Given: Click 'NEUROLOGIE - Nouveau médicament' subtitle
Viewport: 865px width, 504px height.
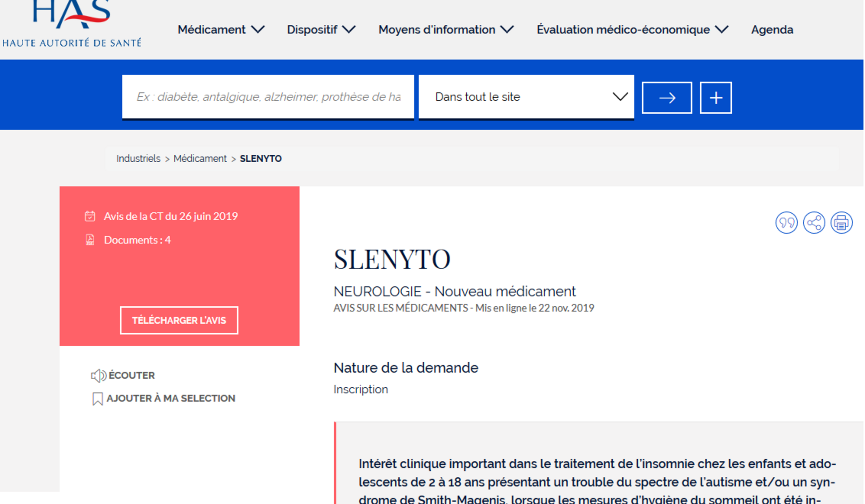Looking at the screenshot, I should click(455, 291).
